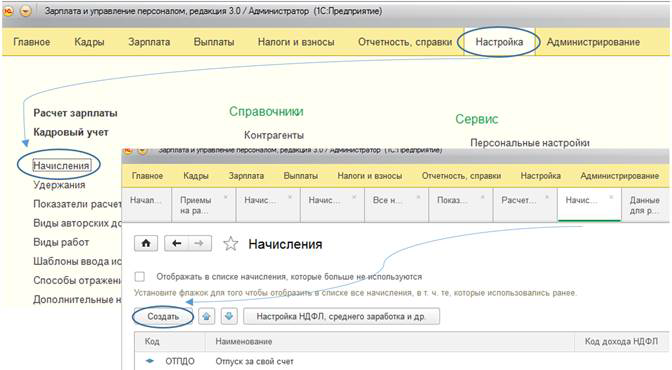The width and height of the screenshot is (672, 370).
Task: Open the Начисления link in the settings list
Action: coord(61,165)
